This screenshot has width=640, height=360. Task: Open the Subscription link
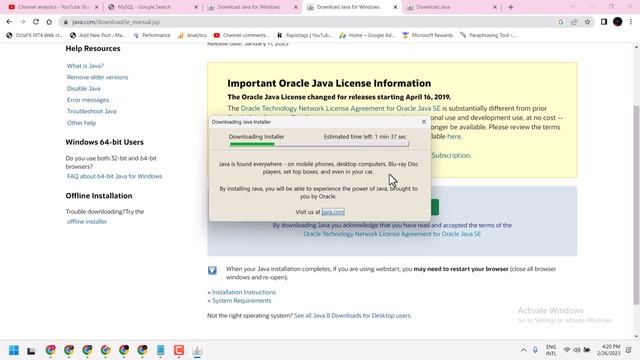(x=451, y=156)
